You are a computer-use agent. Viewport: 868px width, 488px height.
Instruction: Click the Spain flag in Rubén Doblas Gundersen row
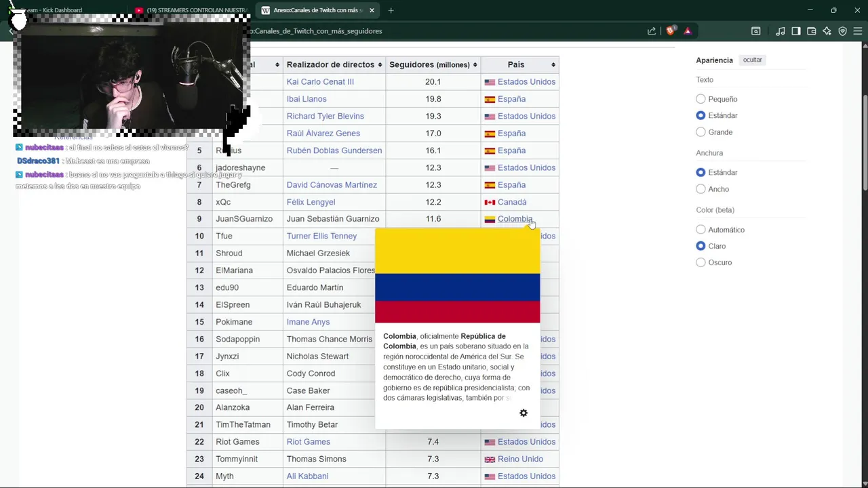490,150
